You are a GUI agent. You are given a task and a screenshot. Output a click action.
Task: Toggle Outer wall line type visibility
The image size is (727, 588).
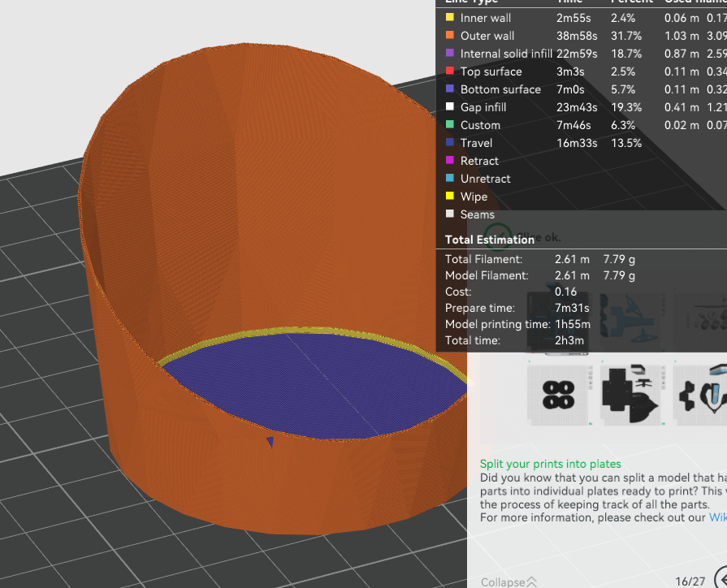(x=487, y=36)
